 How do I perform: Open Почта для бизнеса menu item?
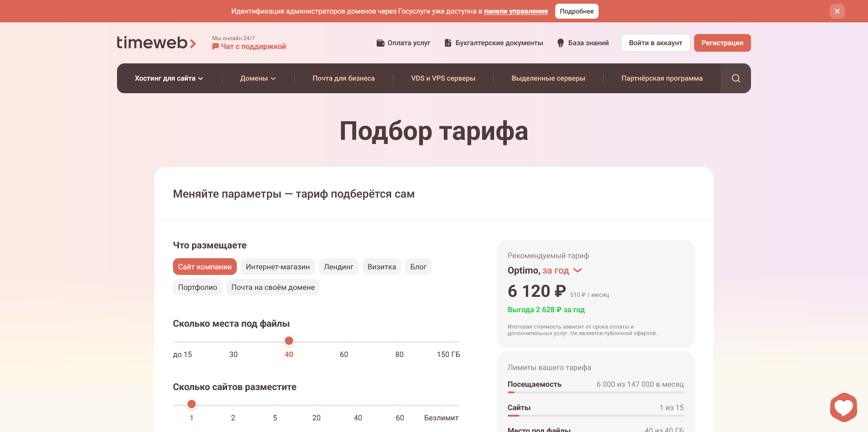[x=344, y=78]
